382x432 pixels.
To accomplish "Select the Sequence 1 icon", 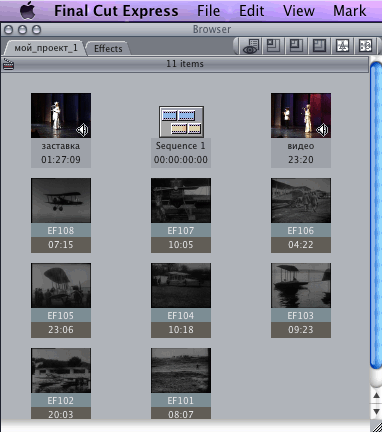I will [181, 122].
